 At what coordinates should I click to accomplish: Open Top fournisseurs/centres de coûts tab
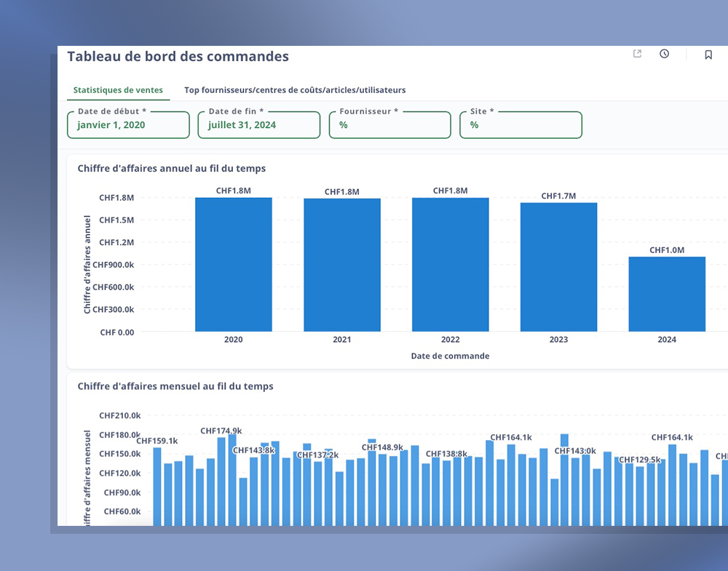(x=295, y=90)
